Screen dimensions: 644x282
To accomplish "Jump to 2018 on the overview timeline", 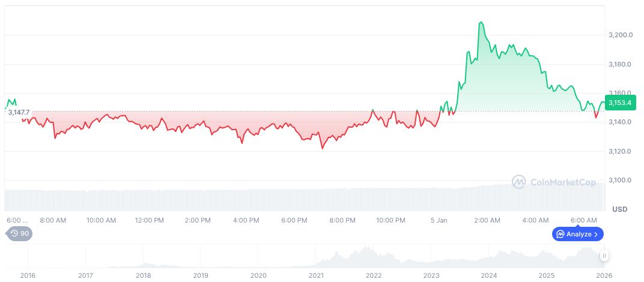I will 143,275.
